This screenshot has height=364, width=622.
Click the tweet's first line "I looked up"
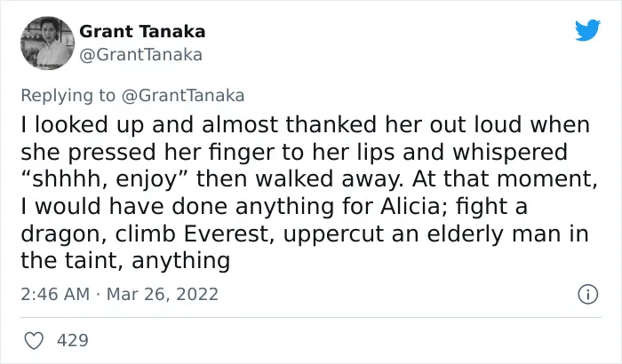pos(83,125)
